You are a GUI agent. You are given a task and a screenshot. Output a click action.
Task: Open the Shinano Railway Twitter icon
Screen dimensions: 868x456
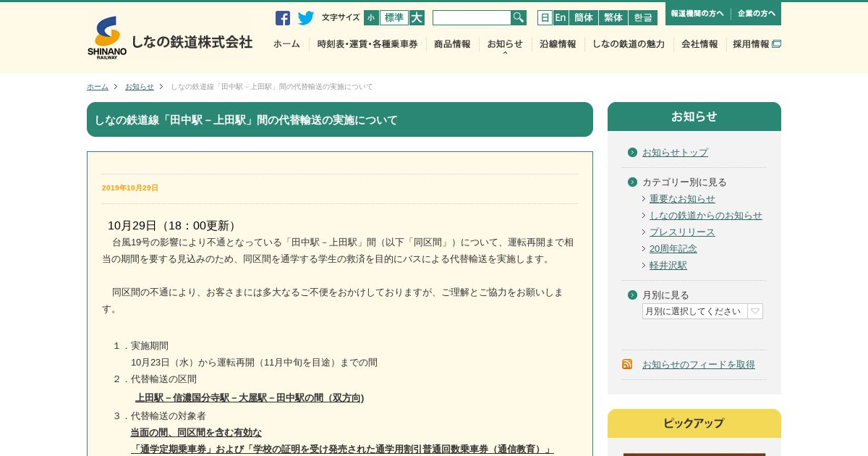[306, 18]
